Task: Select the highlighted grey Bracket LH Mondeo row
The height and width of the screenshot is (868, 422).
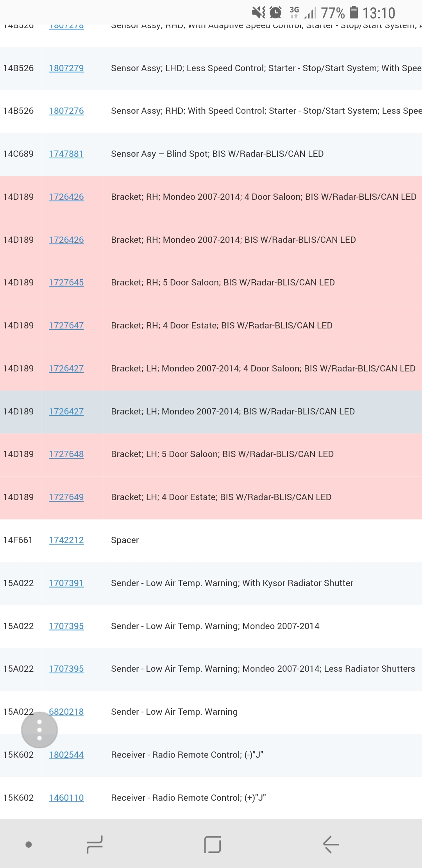Action: [232, 412]
